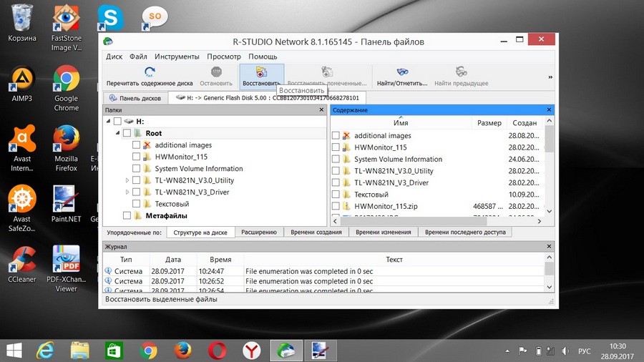
Task: Open the Диск menu
Action: (x=114, y=57)
